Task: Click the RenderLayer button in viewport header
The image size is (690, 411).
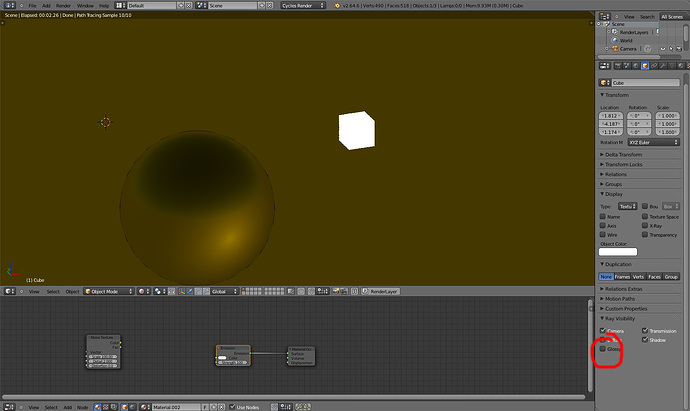Action: 380,291
